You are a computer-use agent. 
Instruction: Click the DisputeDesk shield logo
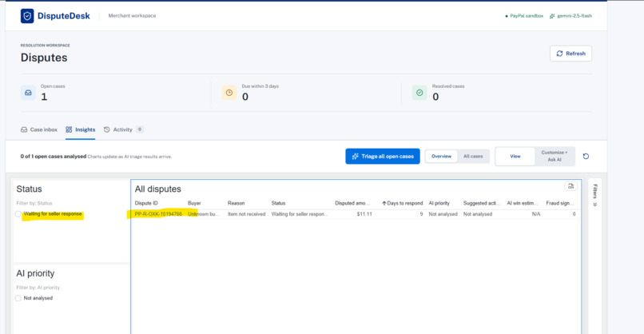(27, 16)
